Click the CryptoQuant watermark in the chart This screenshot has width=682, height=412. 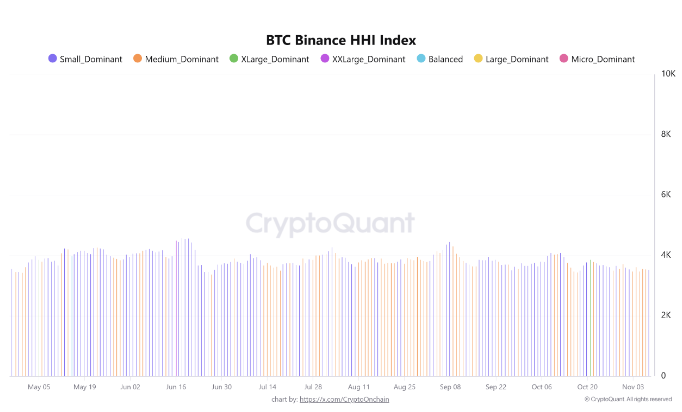click(x=330, y=222)
